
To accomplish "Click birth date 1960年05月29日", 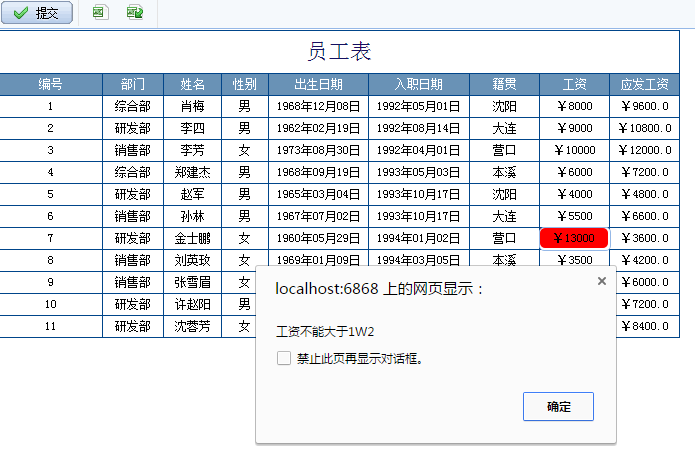I will (318, 238).
